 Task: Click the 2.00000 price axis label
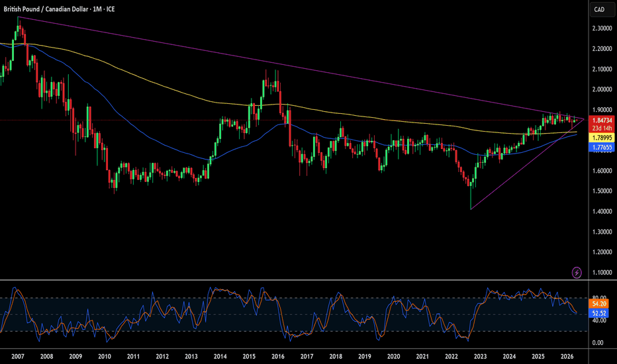(602, 89)
